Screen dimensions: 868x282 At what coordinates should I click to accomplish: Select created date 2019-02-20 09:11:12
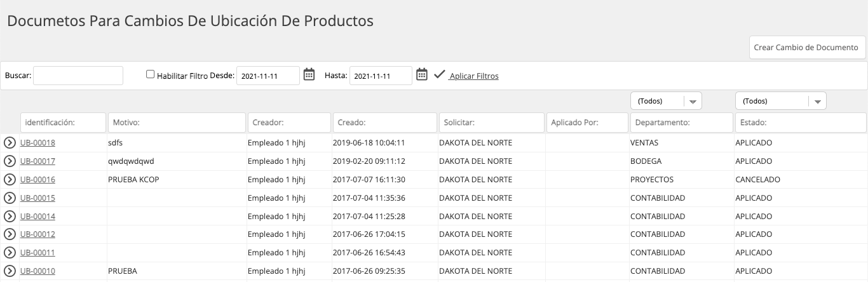[x=369, y=161]
